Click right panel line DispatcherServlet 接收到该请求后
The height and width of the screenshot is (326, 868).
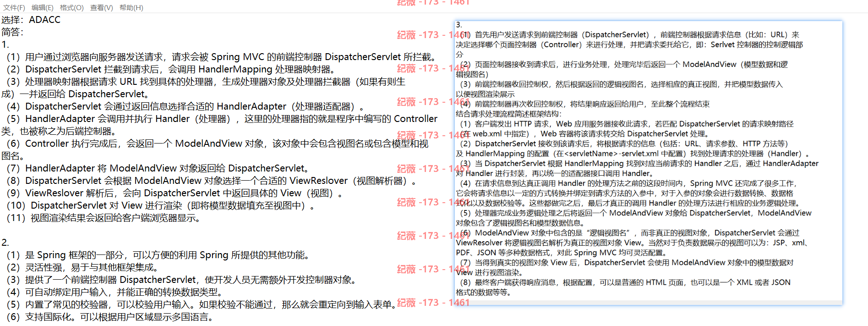[624, 144]
